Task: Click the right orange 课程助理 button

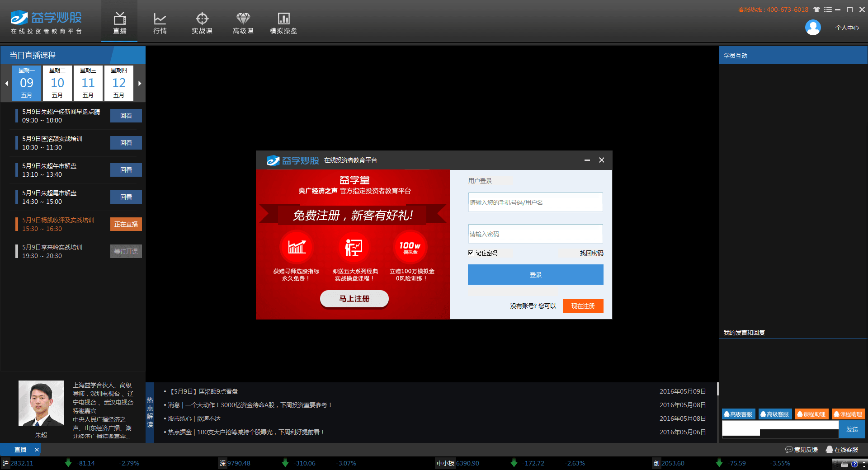Action: 849,414
